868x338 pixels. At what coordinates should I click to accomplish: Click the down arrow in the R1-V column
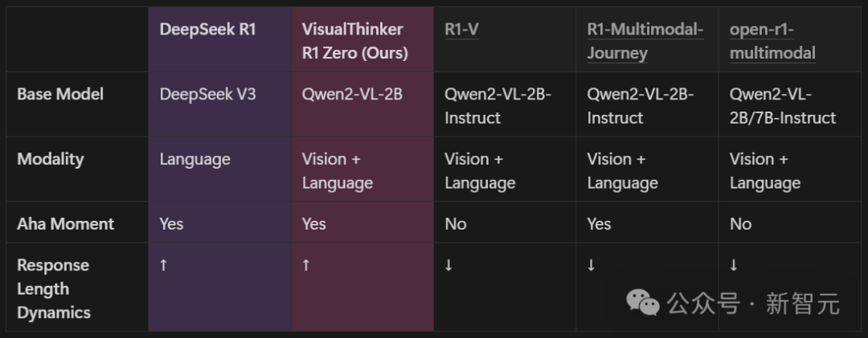pyautogui.click(x=448, y=266)
